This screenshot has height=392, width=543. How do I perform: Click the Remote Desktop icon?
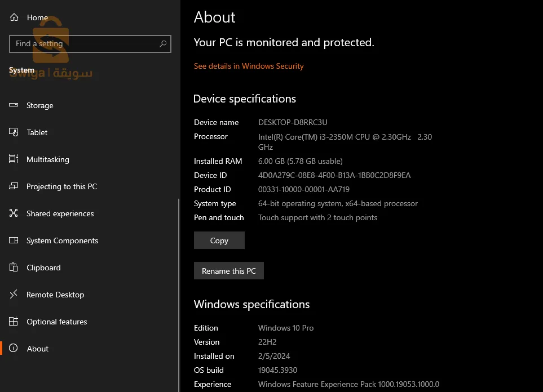point(14,295)
